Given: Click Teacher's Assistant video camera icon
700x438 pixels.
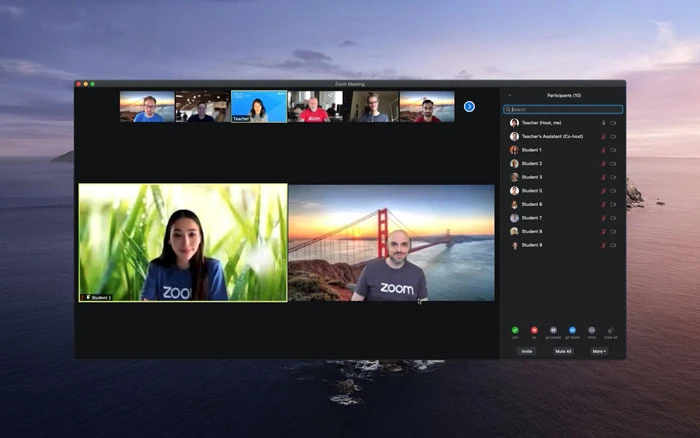Looking at the screenshot, I should pyautogui.click(x=613, y=136).
